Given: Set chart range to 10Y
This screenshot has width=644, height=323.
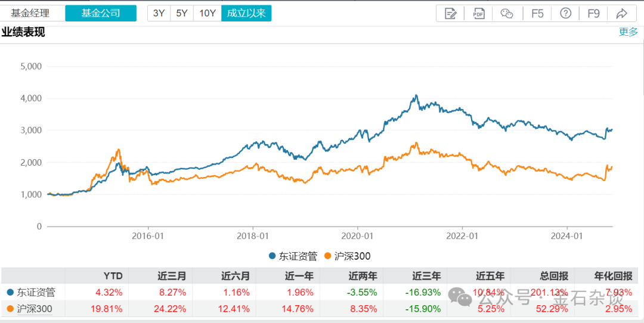Looking at the screenshot, I should [x=207, y=13].
